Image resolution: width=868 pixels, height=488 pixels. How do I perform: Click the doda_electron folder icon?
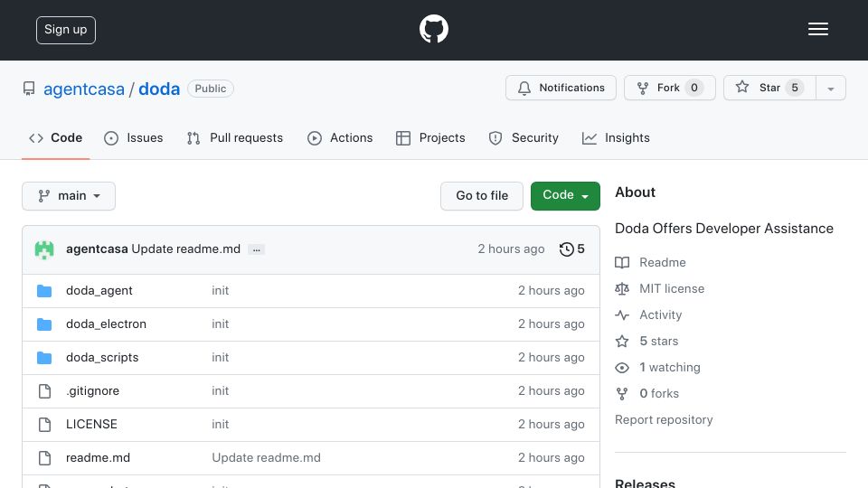coord(44,324)
